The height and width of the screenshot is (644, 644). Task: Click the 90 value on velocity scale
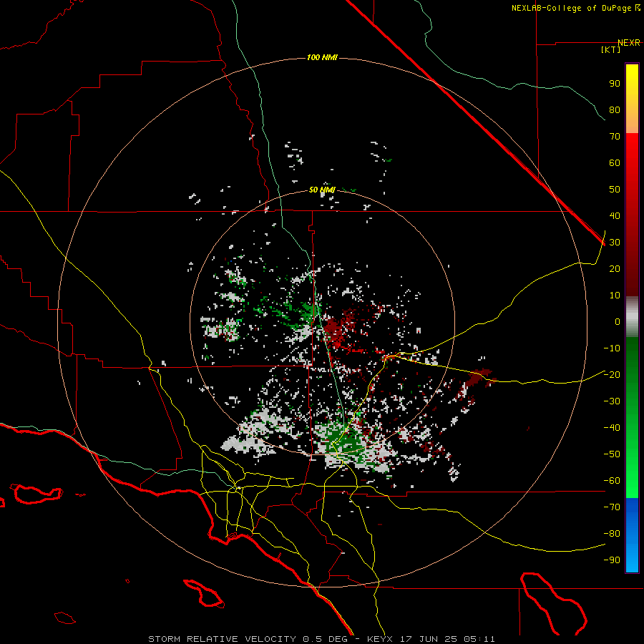tap(615, 84)
